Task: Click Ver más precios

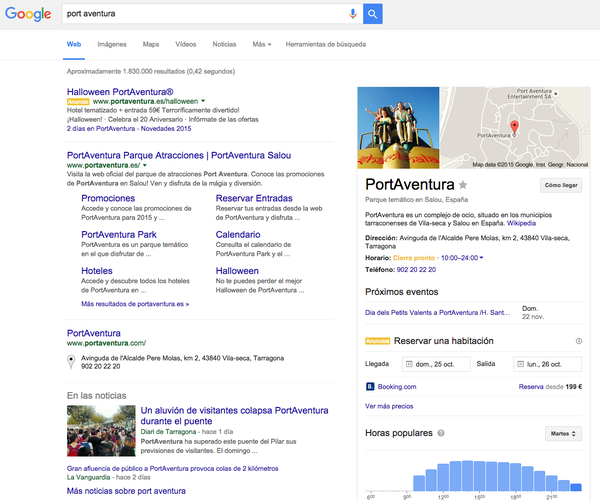Action: 389,406
